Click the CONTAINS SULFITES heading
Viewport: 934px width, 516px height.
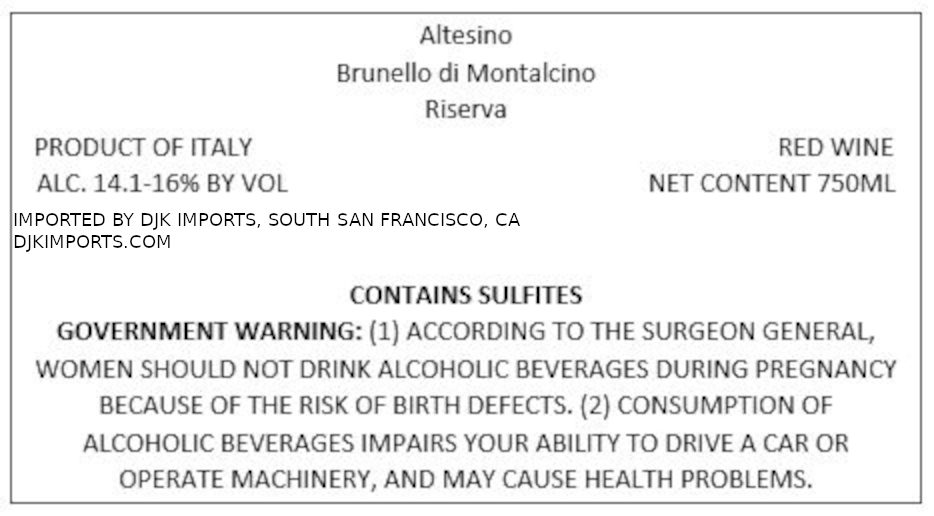(x=466, y=295)
